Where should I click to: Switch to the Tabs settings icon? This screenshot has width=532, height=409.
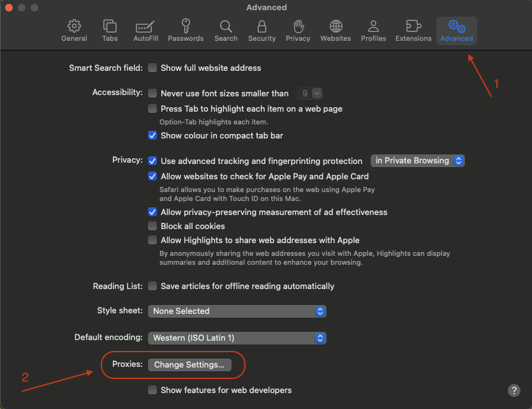pos(110,31)
